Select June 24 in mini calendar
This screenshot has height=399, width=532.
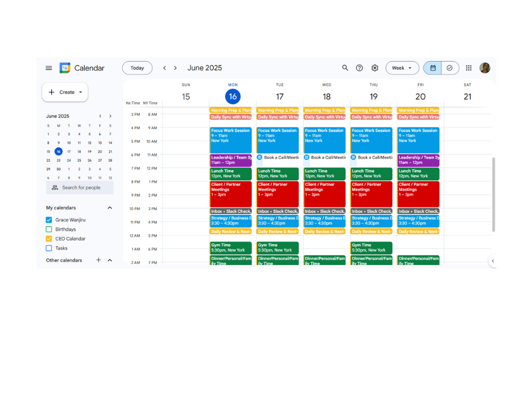(69, 160)
